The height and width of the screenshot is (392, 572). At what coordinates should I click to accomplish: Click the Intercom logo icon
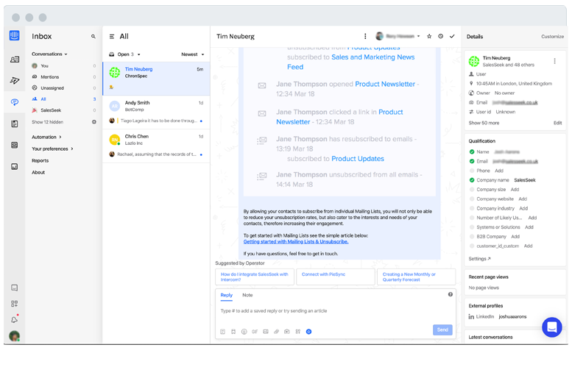tap(14, 35)
